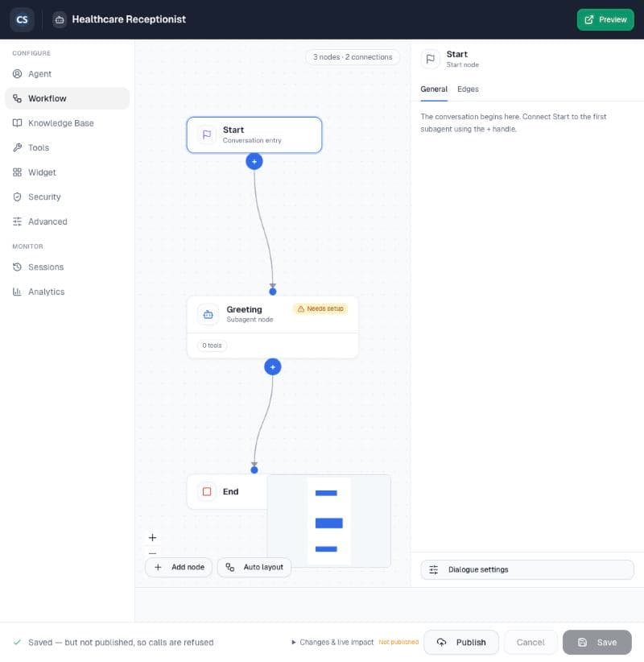Viewport: 644px width, 662px height.
Task: Expand Changes & live impact
Action: [x=332, y=643]
